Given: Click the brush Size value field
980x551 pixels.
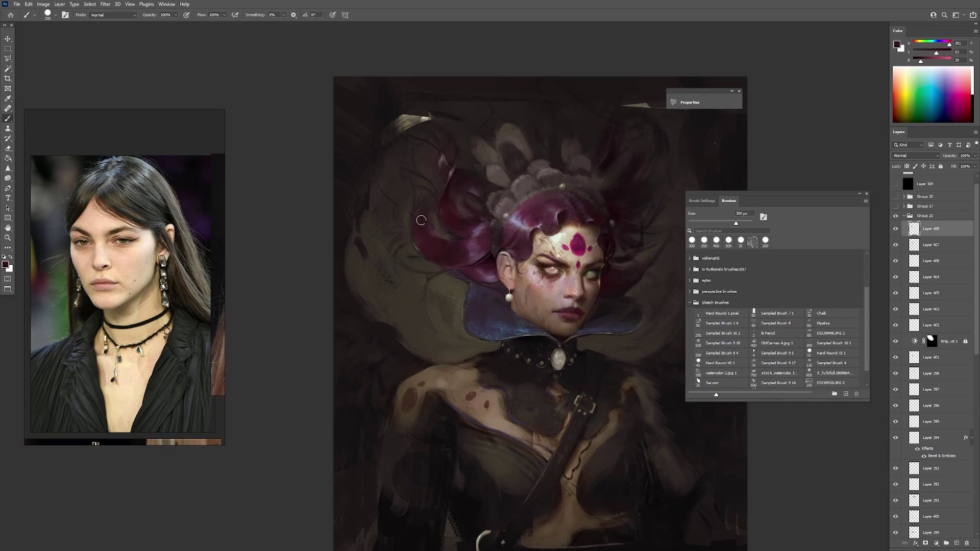Looking at the screenshot, I should 744,213.
